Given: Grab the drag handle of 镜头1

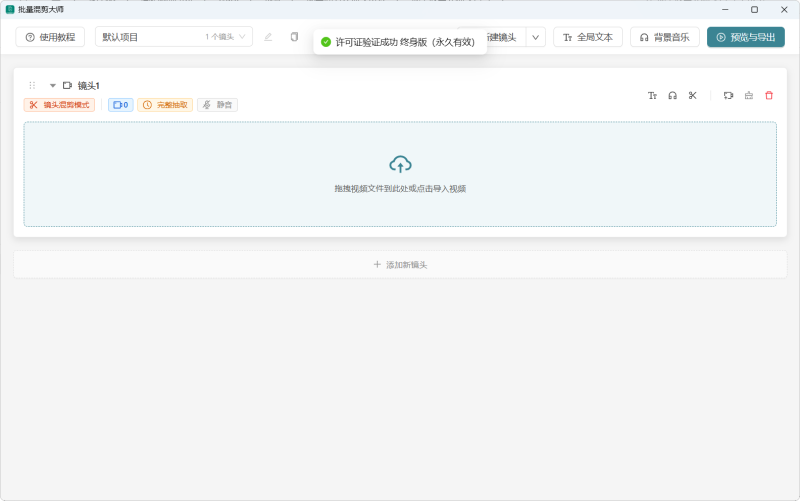Looking at the screenshot, I should coord(32,85).
